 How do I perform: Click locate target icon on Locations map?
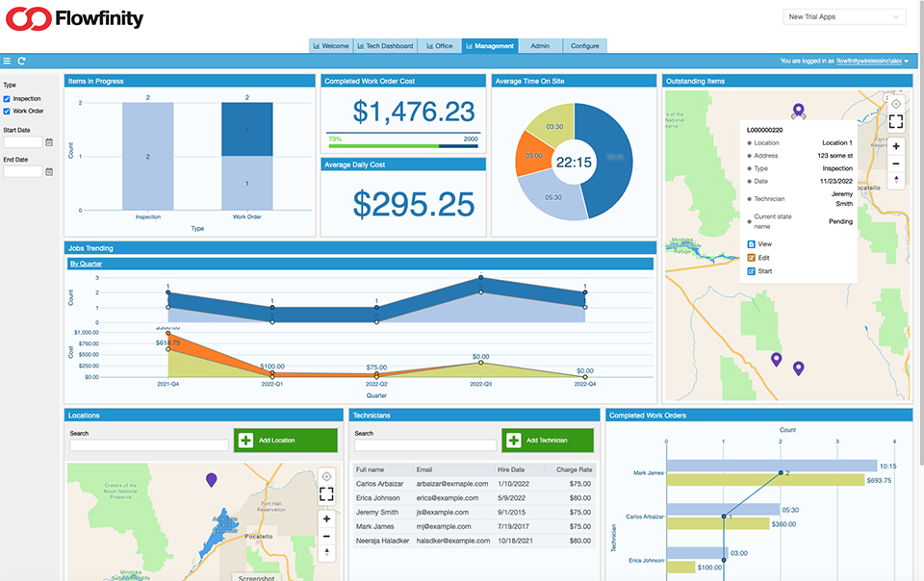coord(326,476)
